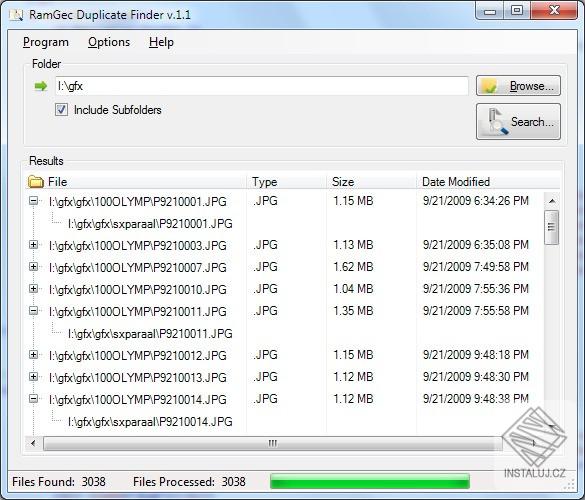Viewport: 585px width, 500px height.
Task: Expand the P9210007.JPG result group
Action: [x=34, y=267]
